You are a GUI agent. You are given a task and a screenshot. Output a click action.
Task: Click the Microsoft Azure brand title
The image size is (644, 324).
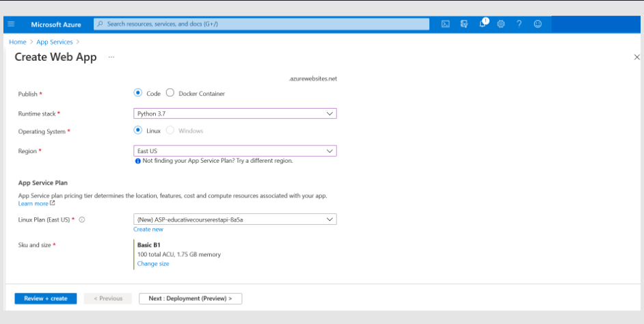point(56,25)
